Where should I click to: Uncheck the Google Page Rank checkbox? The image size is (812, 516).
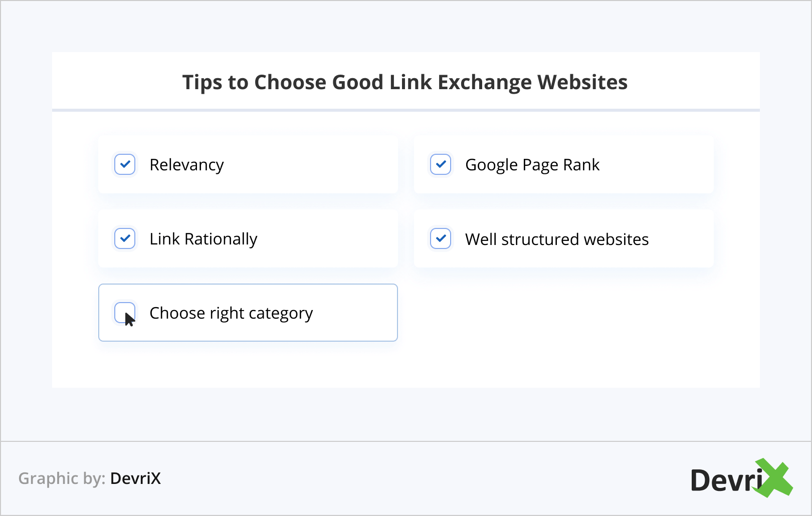[x=441, y=164]
